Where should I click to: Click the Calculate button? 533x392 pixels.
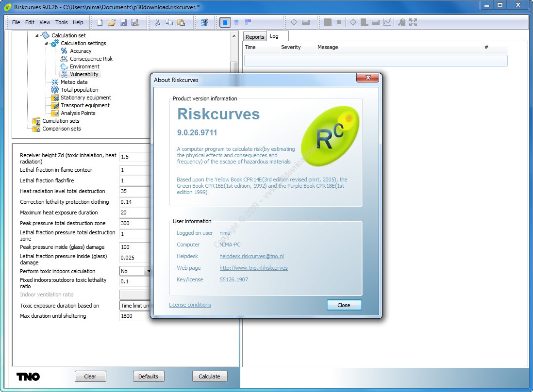209,376
